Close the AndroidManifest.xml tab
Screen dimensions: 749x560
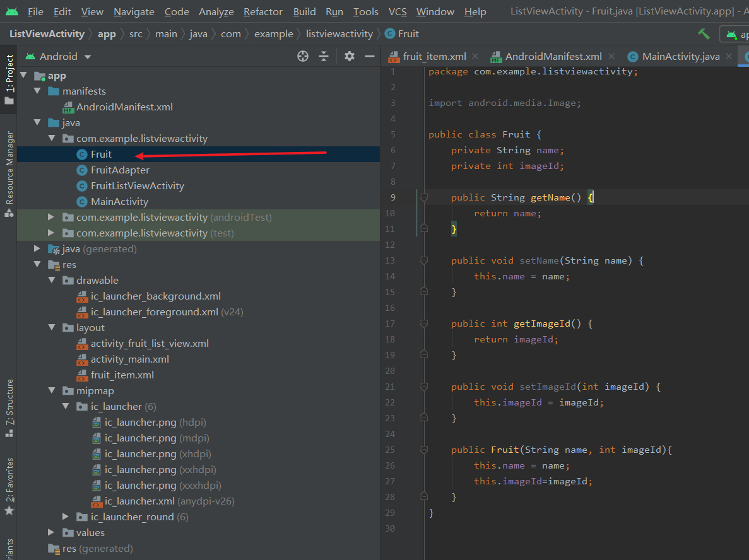(x=611, y=56)
